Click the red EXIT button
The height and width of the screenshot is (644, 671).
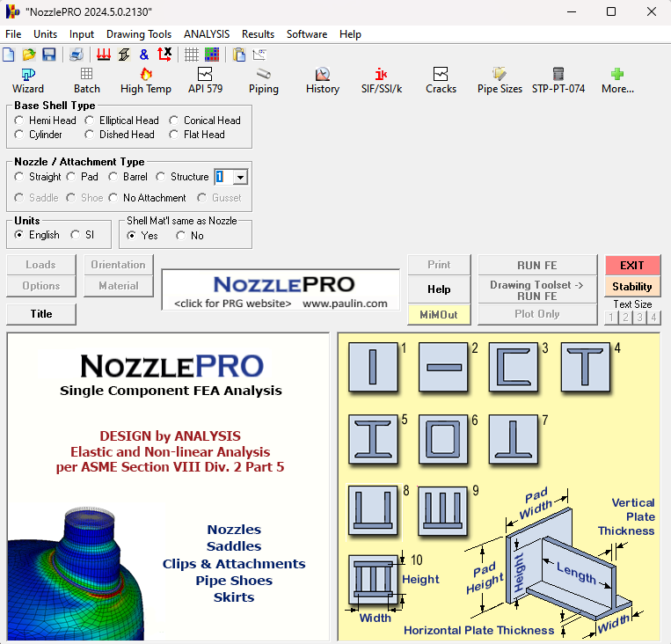pyautogui.click(x=632, y=266)
